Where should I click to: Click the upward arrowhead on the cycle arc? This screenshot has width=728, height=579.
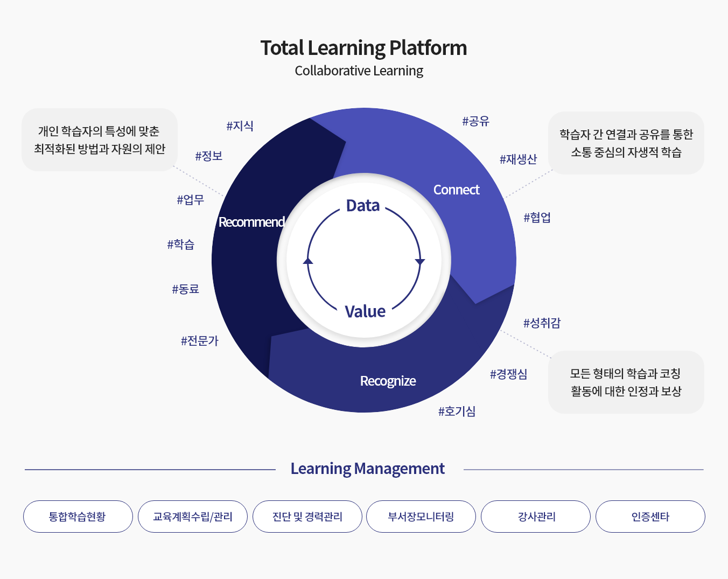[x=308, y=260]
